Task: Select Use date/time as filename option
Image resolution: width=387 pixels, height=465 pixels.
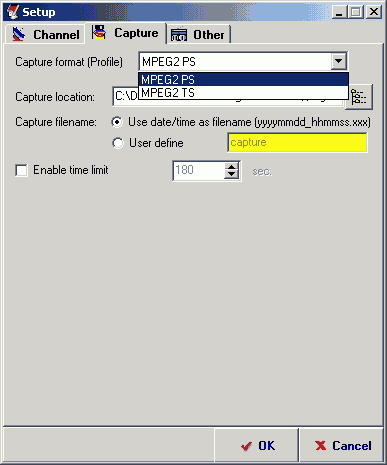Action: 117,122
